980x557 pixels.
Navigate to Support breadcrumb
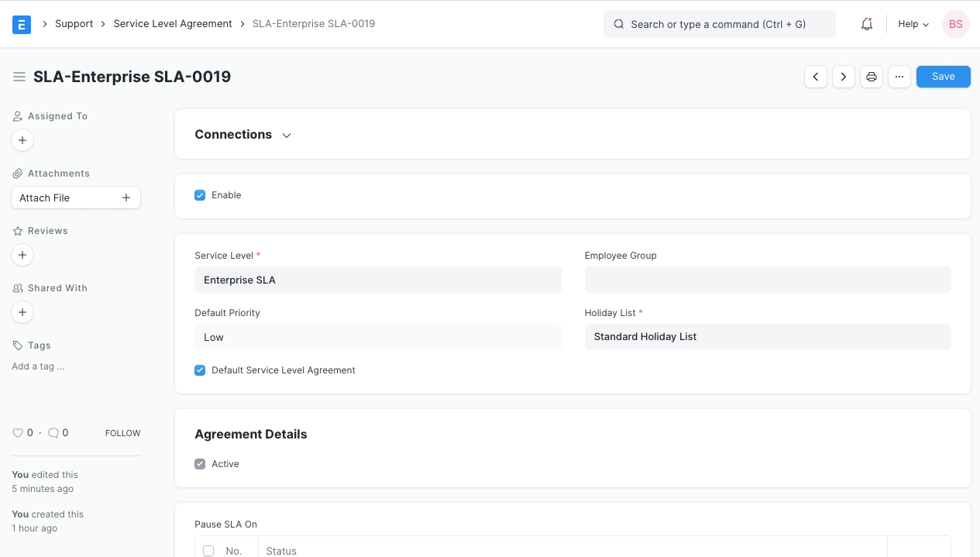[74, 24]
